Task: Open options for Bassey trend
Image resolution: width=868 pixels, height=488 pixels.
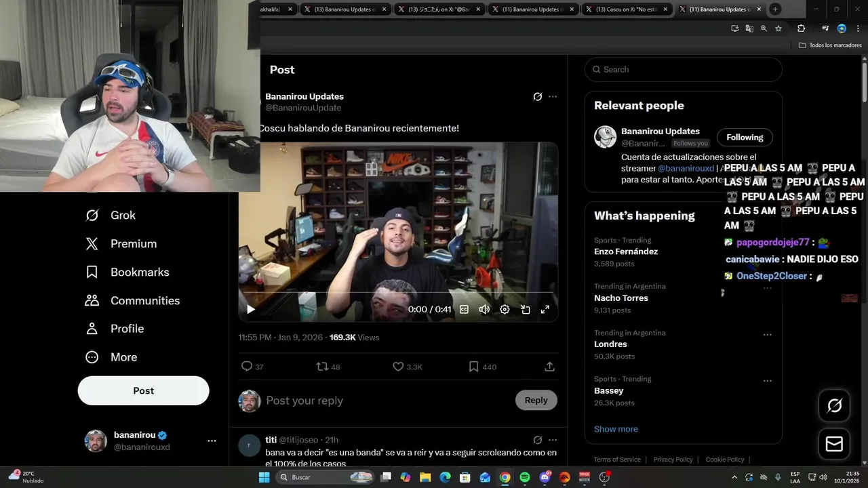Action: coord(768,381)
